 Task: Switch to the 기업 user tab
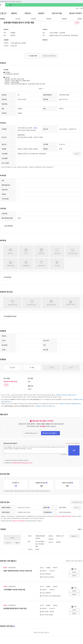10,5
